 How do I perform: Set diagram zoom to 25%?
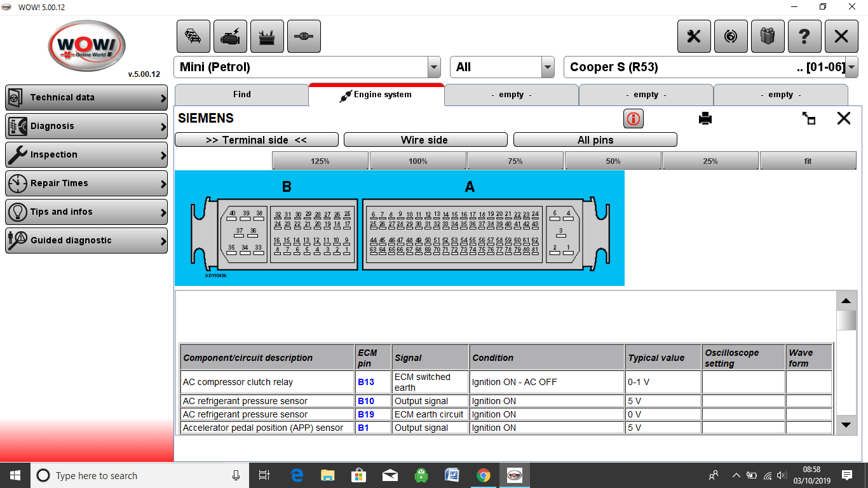[710, 161]
